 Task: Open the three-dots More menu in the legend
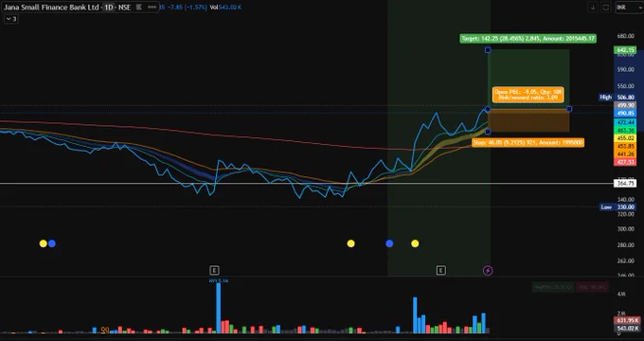pyautogui.click(x=152, y=7)
